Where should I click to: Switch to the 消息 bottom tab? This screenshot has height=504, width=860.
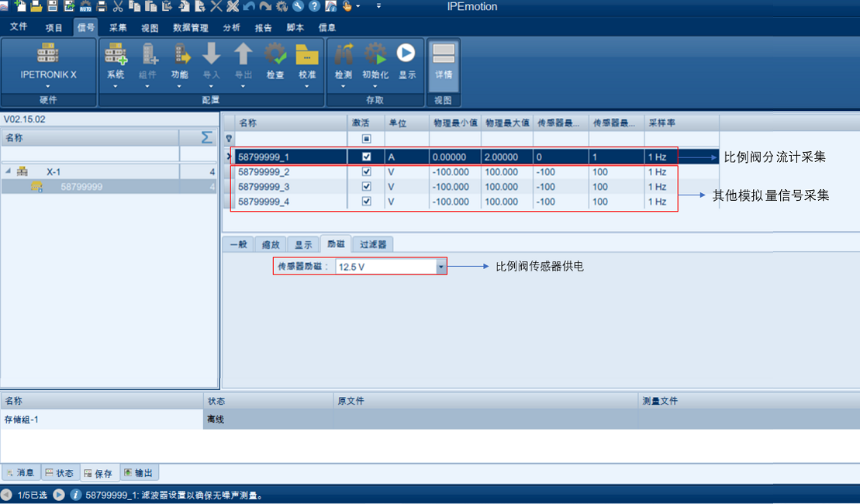click(x=21, y=472)
